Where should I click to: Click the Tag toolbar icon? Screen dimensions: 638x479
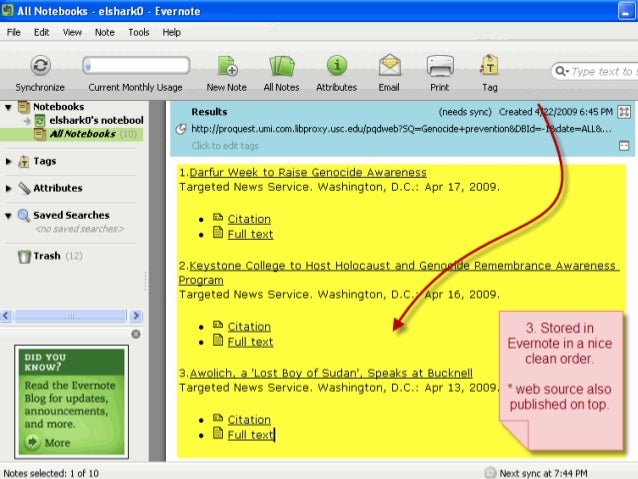489,66
